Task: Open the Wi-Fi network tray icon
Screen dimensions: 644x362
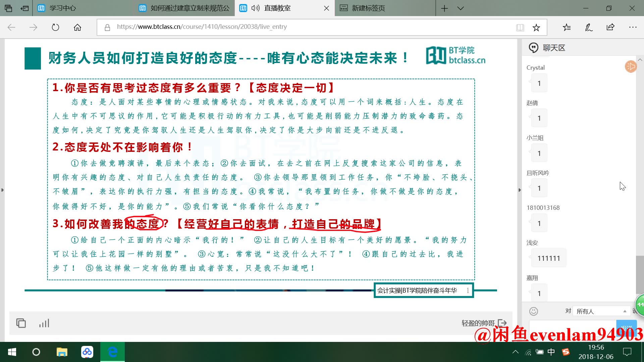Action: click(528, 352)
